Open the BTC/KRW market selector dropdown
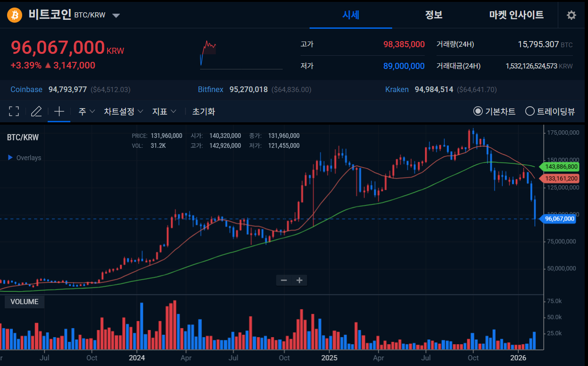588x366 pixels. 116,16
